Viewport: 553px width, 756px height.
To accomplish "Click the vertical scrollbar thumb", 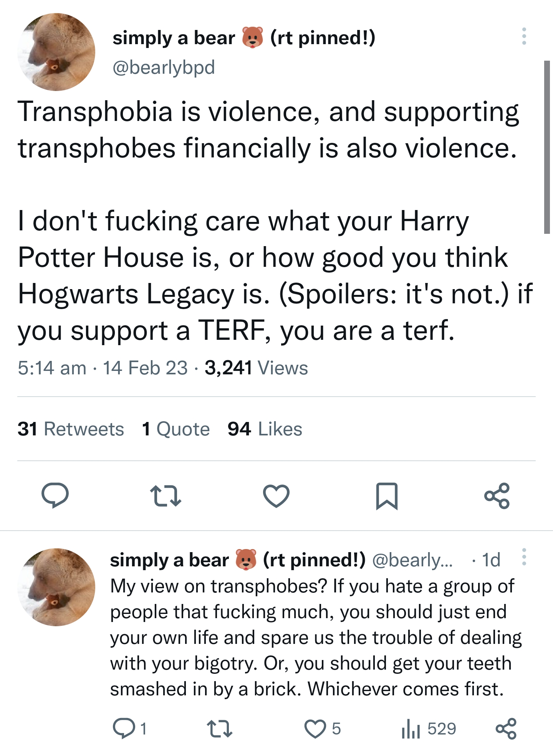I will [547, 147].
